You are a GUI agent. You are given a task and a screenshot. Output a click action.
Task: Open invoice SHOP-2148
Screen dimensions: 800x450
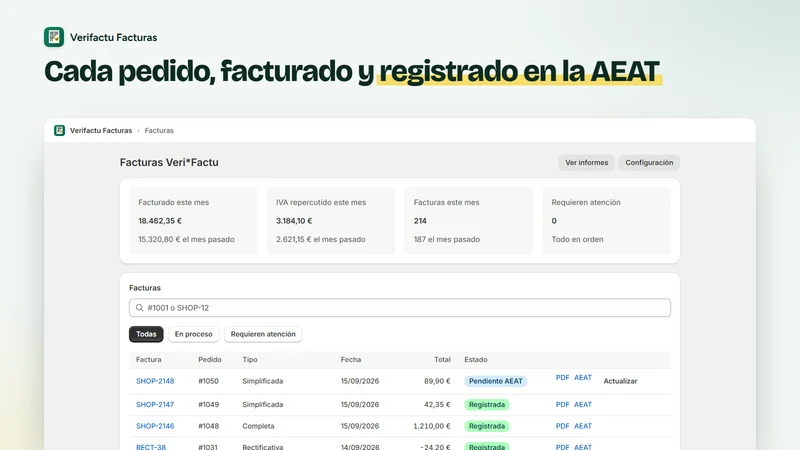click(155, 381)
